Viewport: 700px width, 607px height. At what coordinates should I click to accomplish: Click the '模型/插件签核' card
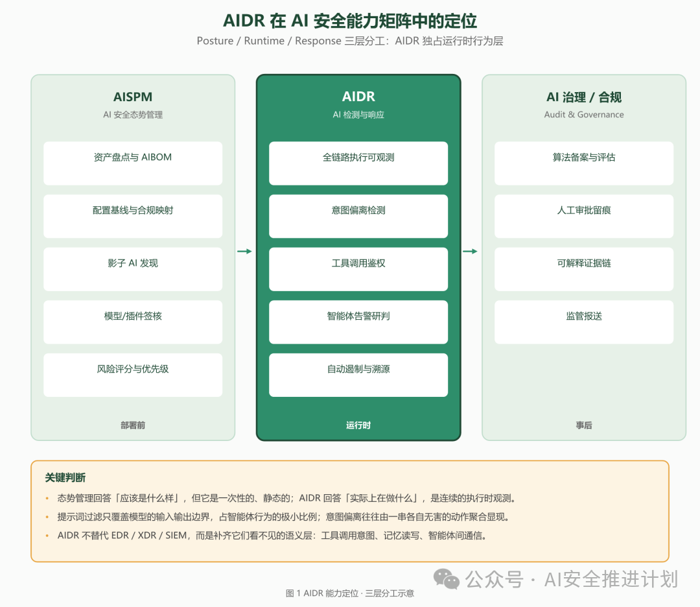click(133, 322)
